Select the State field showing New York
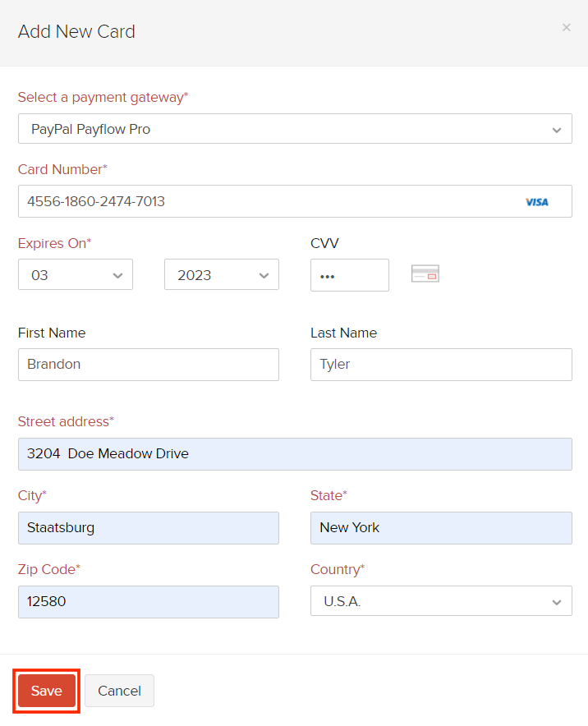This screenshot has width=588, height=726. [x=441, y=527]
